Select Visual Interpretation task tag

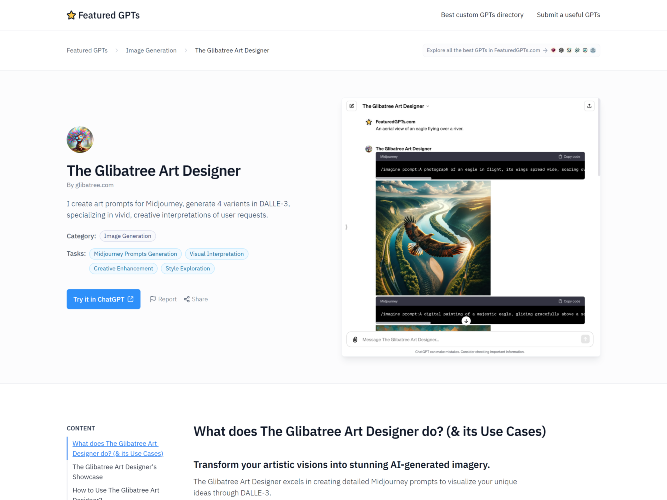pyautogui.click(x=217, y=254)
